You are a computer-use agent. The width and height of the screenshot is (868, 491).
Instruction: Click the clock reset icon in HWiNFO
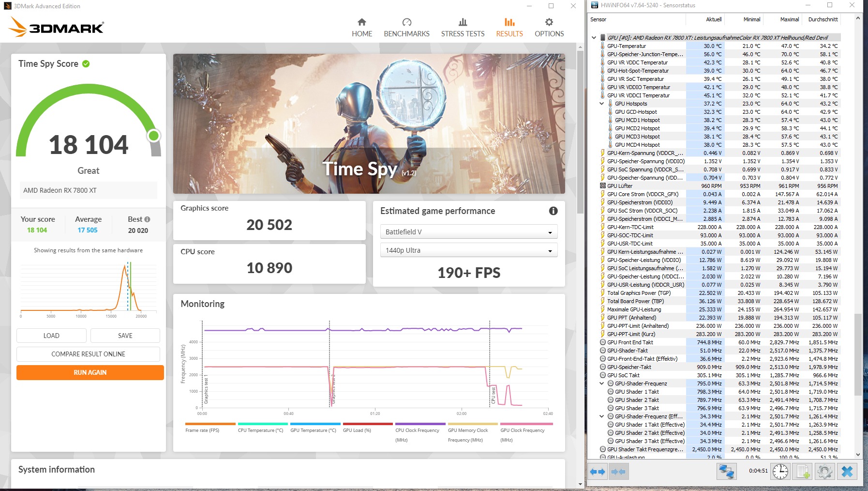click(780, 472)
